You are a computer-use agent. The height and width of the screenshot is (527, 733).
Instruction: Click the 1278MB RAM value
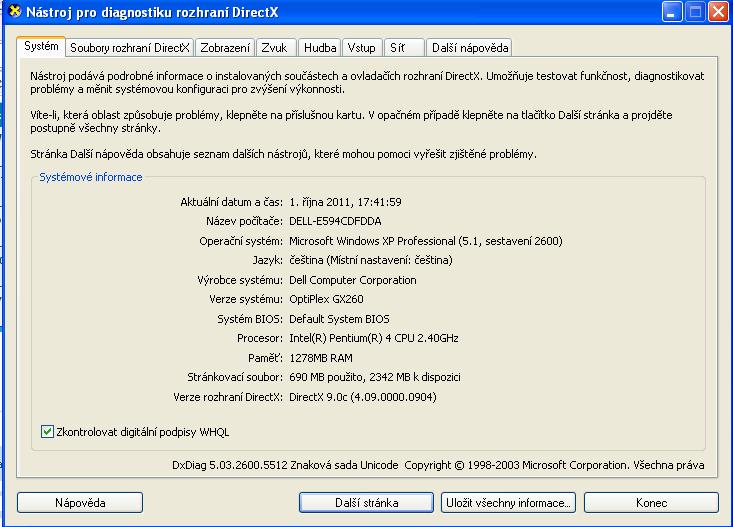(x=321, y=358)
